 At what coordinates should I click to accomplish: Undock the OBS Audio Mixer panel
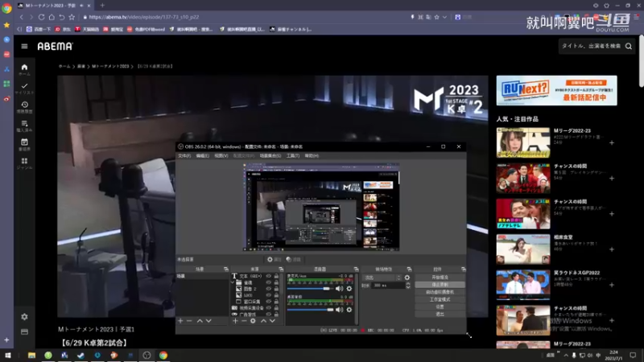click(356, 269)
